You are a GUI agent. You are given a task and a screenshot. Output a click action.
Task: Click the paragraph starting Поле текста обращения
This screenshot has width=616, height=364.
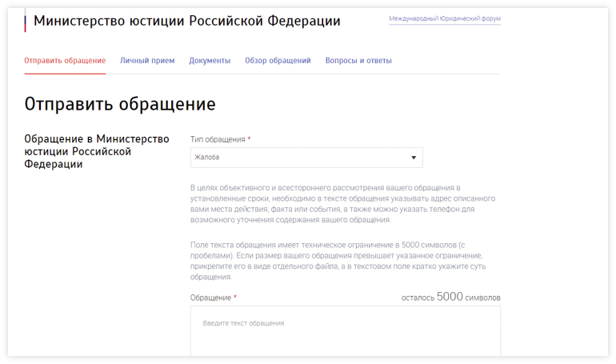click(x=338, y=261)
